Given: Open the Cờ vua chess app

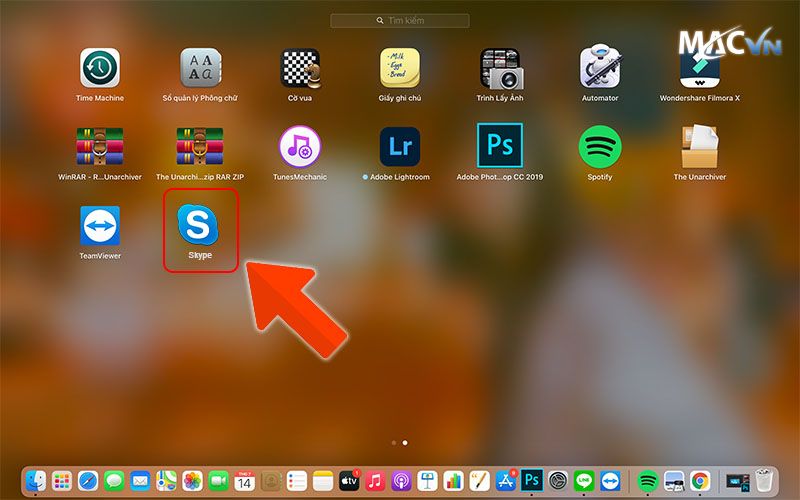Looking at the screenshot, I should click(300, 68).
